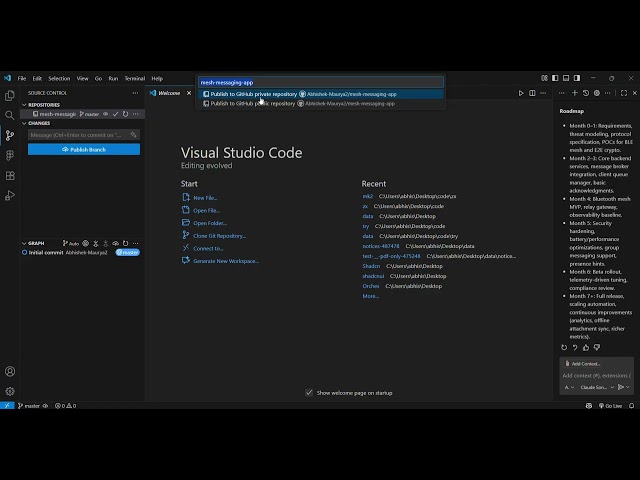Click the Open Folder link
This screenshot has height=480, width=640.
pyautogui.click(x=210, y=223)
